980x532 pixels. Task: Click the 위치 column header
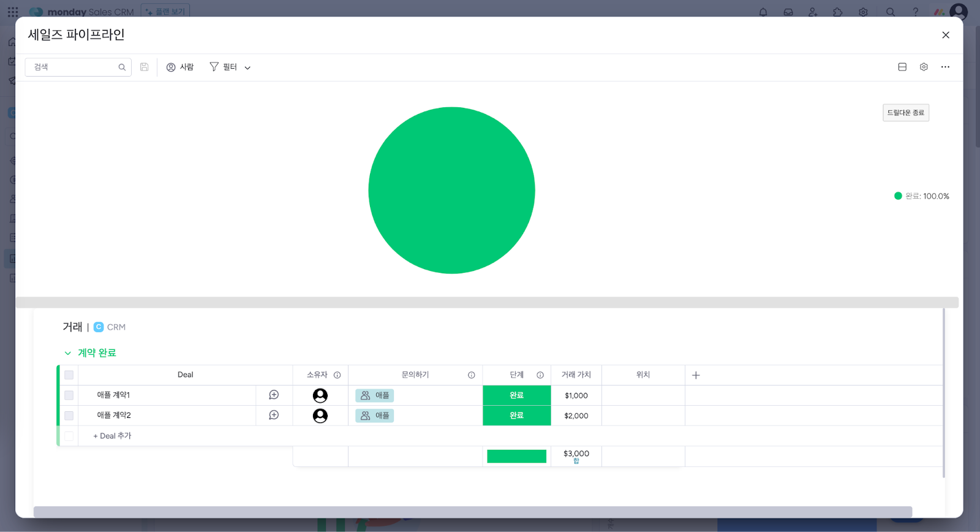643,375
